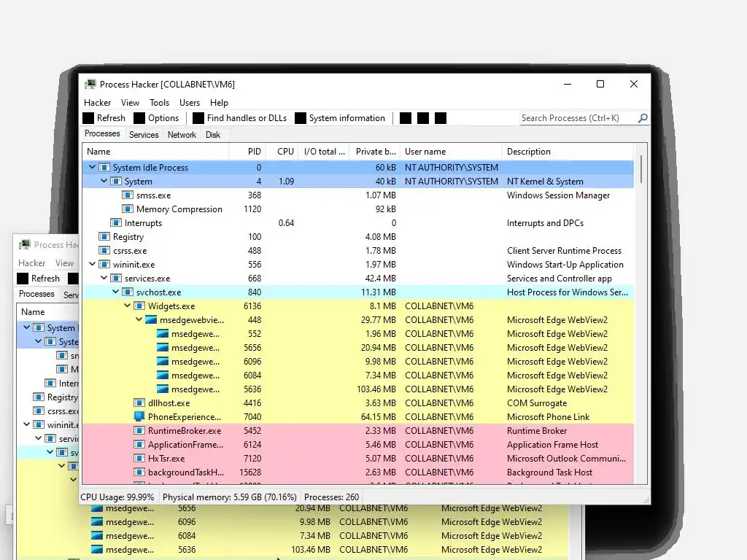Click the Search Processes input field

tap(578, 118)
